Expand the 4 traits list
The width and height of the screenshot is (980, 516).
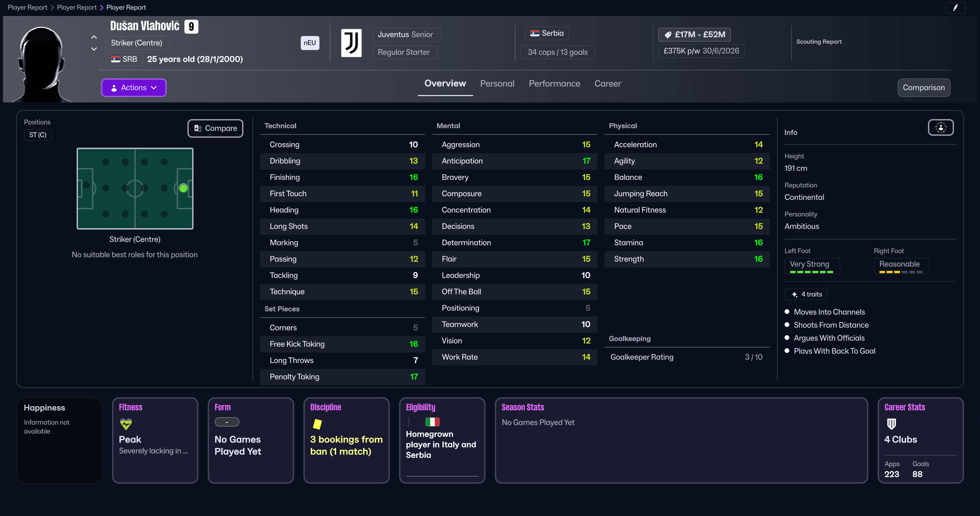(x=806, y=294)
